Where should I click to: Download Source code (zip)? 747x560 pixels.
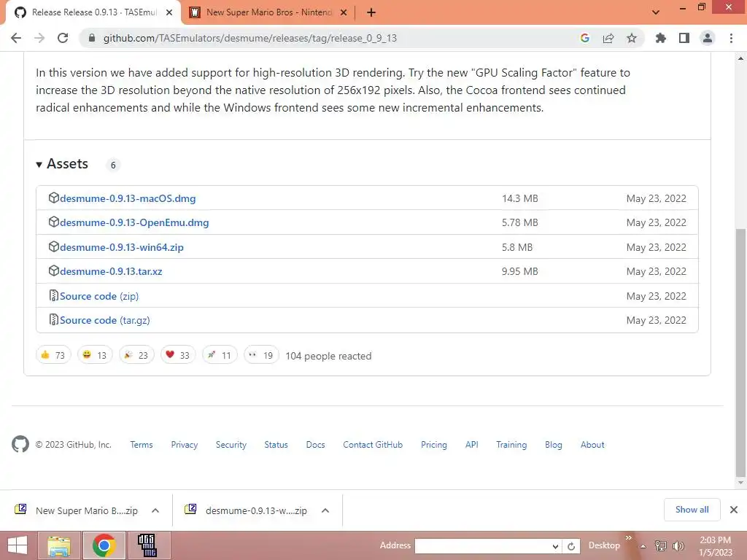(x=99, y=296)
